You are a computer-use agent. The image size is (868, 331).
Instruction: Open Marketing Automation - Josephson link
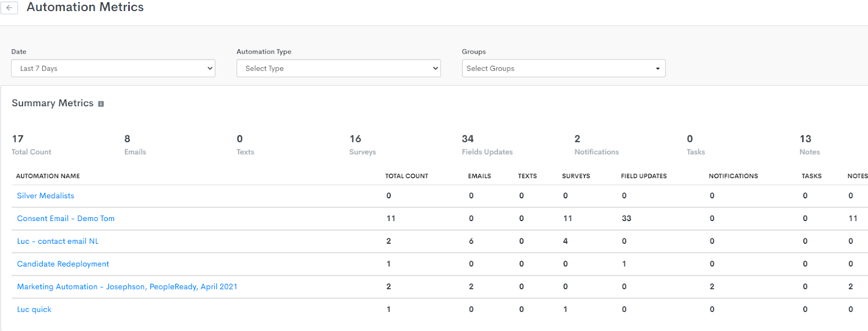pyautogui.click(x=127, y=287)
